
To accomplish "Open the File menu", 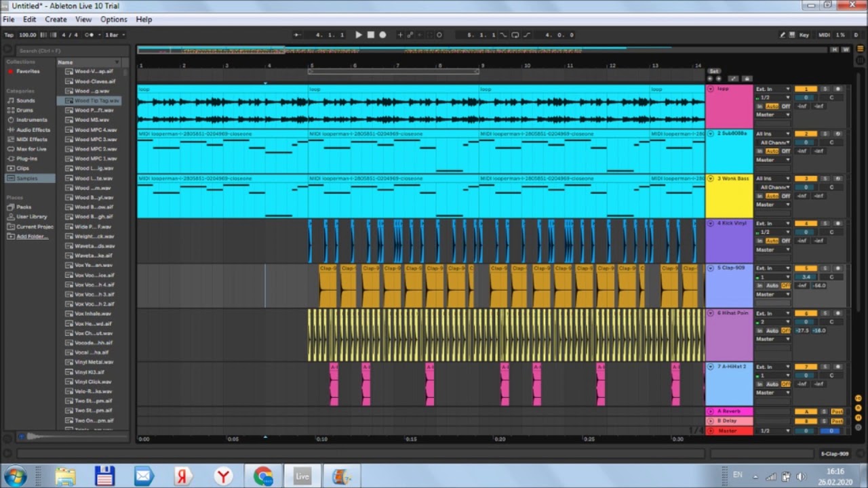I will coord(8,19).
